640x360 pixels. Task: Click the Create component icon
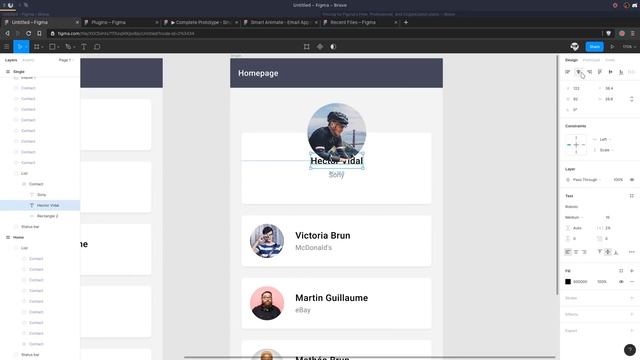point(320,47)
